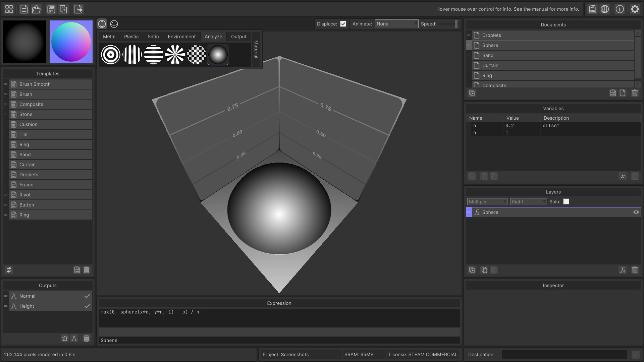644x362 pixels.
Task: Create a new document with the duplicate-plus icon
Action: pyautogui.click(x=63, y=9)
